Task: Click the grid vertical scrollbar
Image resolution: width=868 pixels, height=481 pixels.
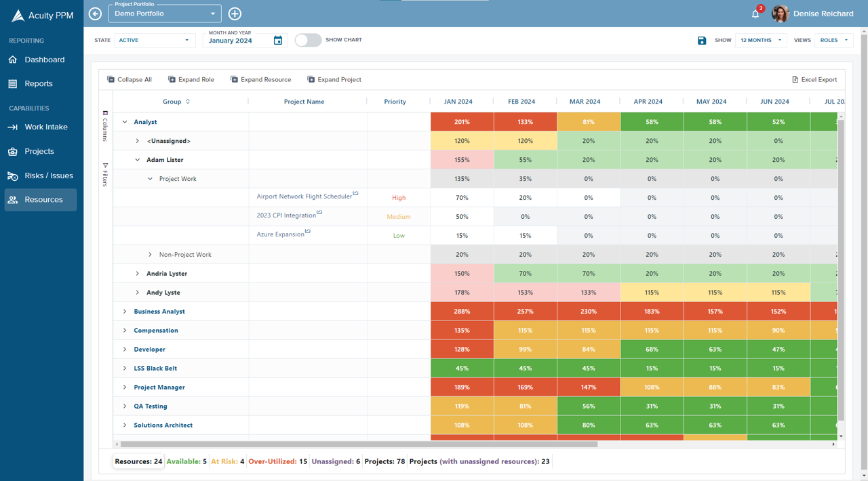Action: point(841,271)
